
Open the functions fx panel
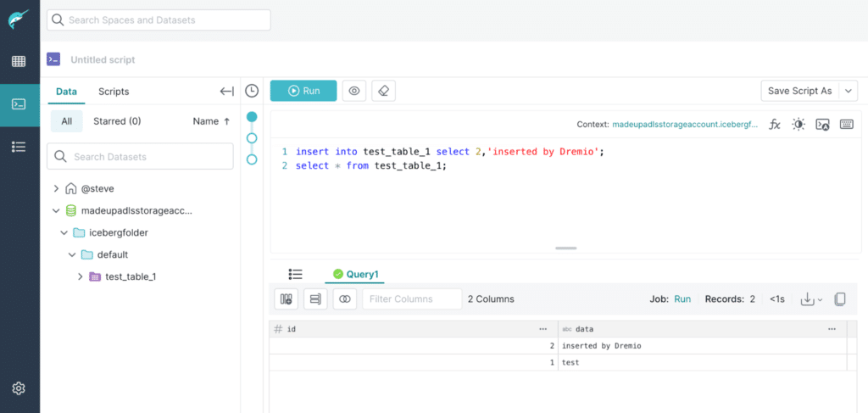(x=775, y=125)
